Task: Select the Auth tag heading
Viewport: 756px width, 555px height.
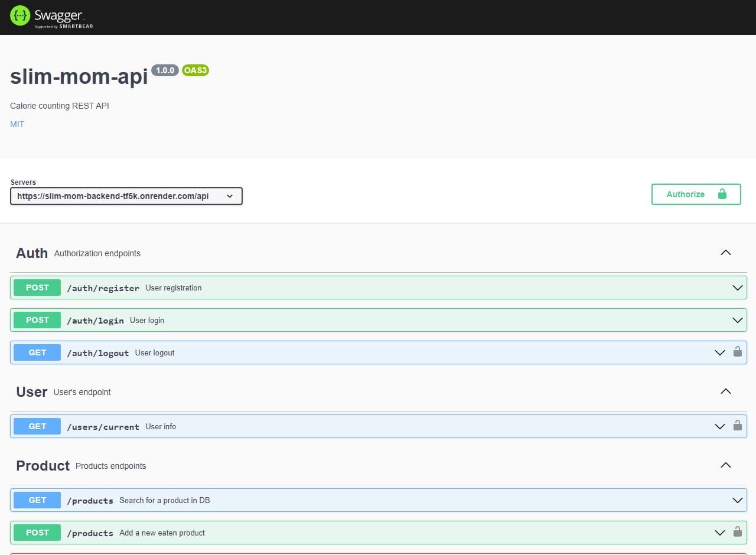Action: coord(32,253)
